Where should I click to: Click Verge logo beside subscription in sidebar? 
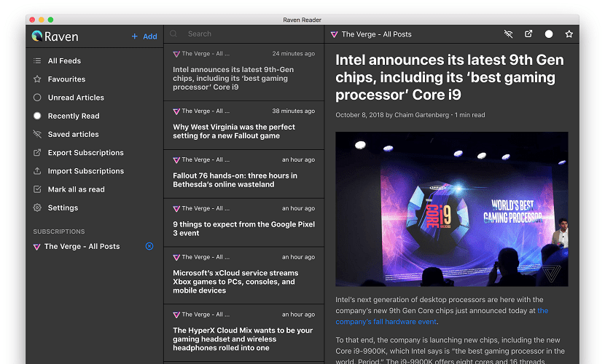pyautogui.click(x=36, y=247)
